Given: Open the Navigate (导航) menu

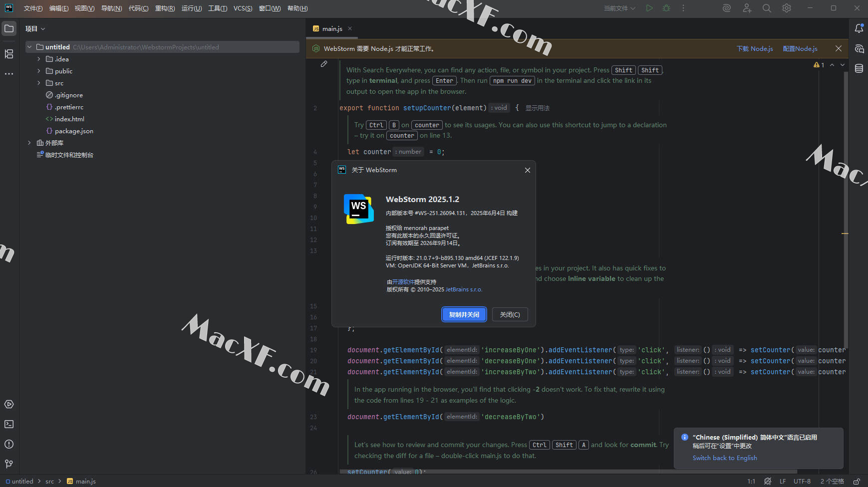Looking at the screenshot, I should click(111, 8).
